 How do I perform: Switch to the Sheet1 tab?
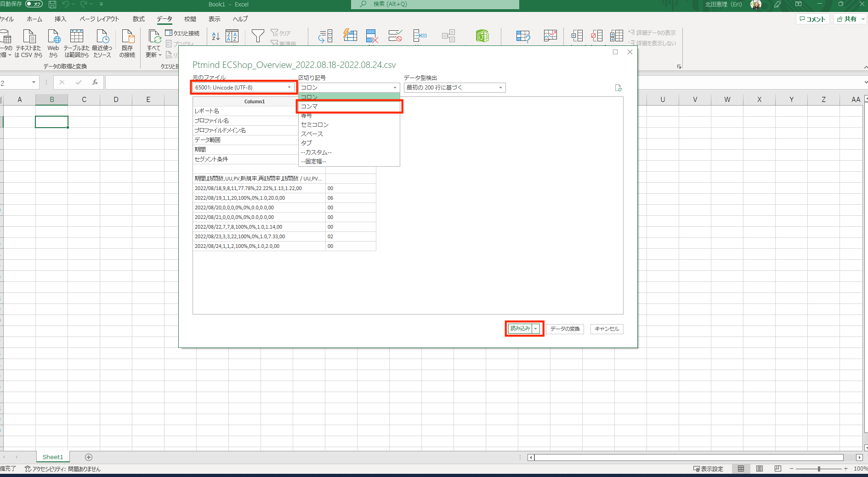tap(53, 457)
